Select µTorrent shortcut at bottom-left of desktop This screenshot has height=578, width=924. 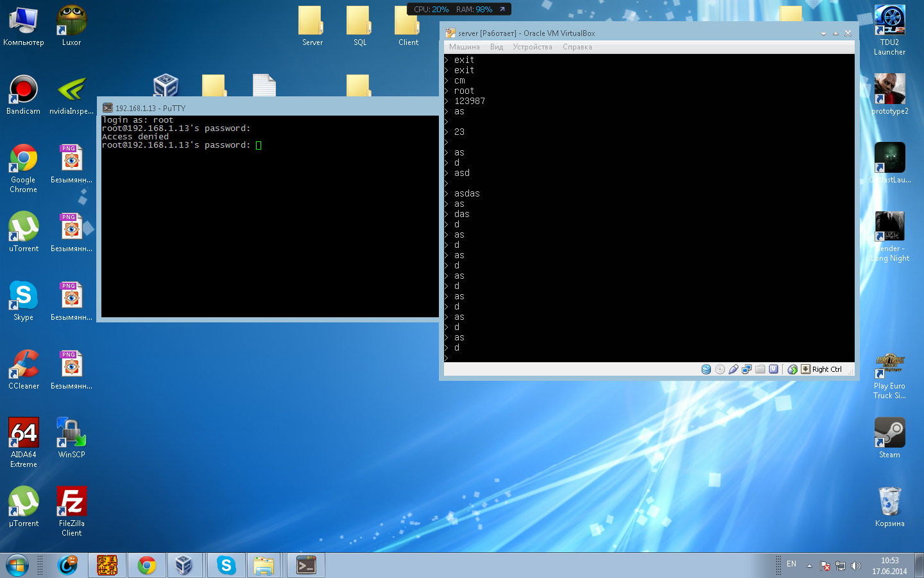(24, 507)
